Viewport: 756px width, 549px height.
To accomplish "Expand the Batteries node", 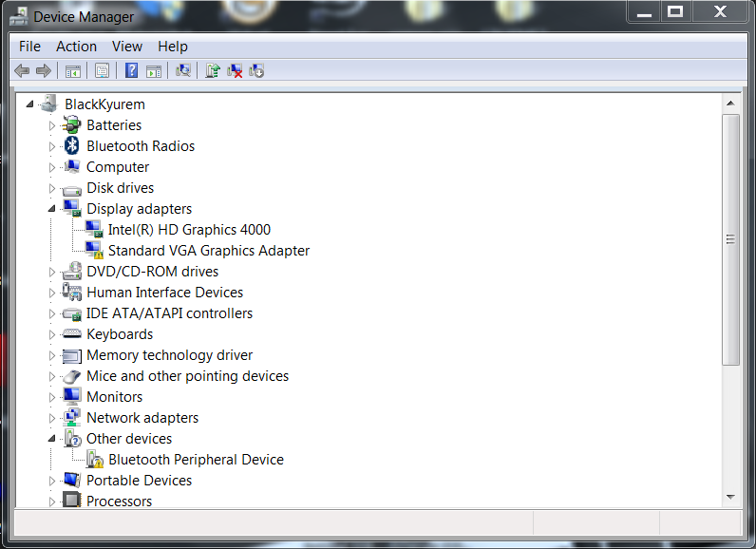I will 52,125.
